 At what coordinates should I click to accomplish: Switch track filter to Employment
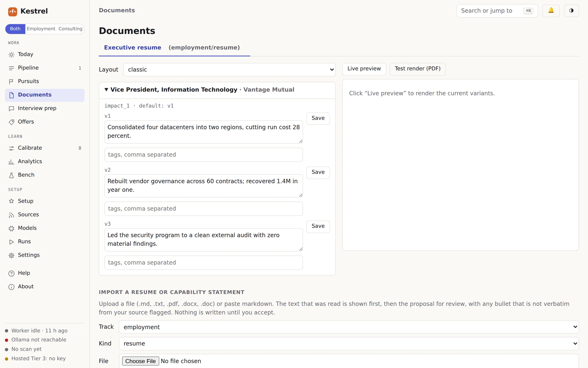41,29
